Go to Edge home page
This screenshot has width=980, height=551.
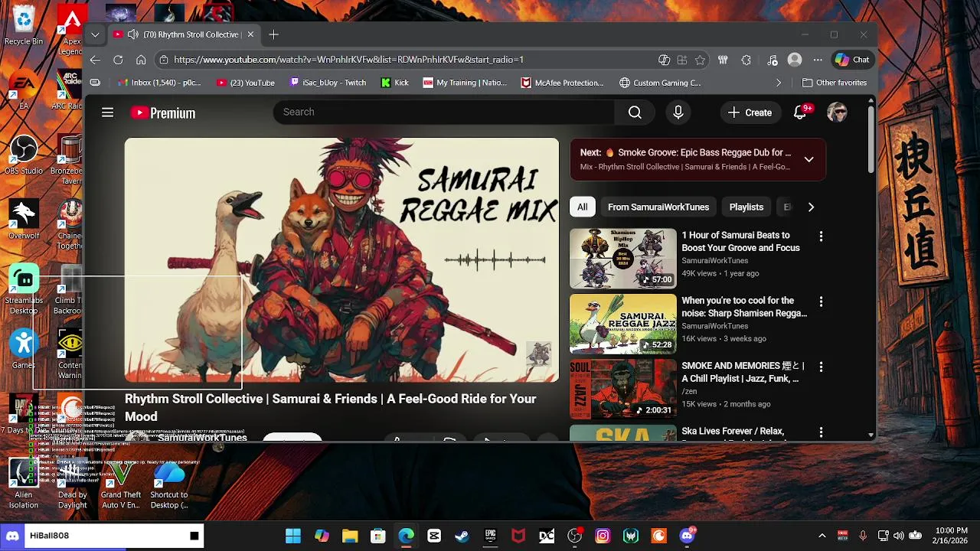(x=141, y=60)
